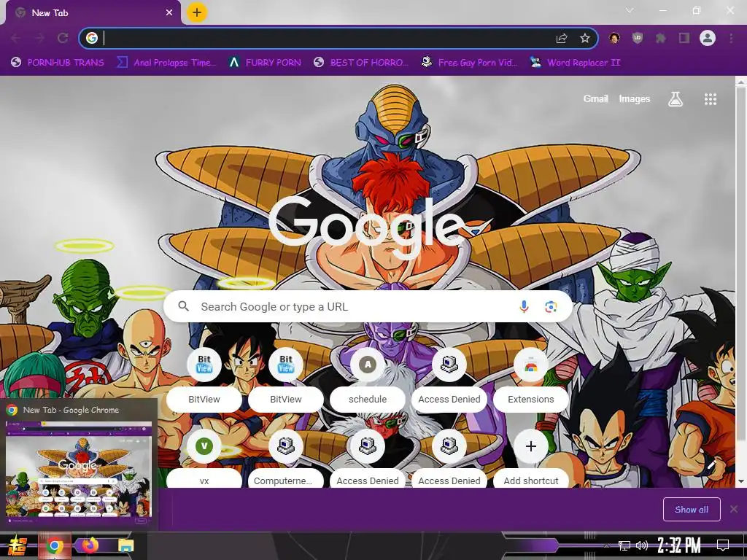This screenshot has height=560, width=747.
Task: Click the magnifier icon in search box
Action: click(x=183, y=306)
